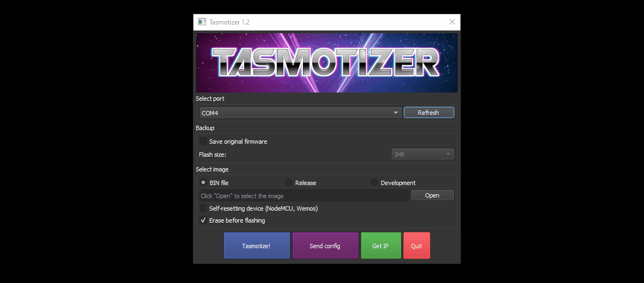Image resolution: width=644 pixels, height=283 pixels.
Task: Click the Tasmotizer app icon in title bar
Action: point(201,22)
